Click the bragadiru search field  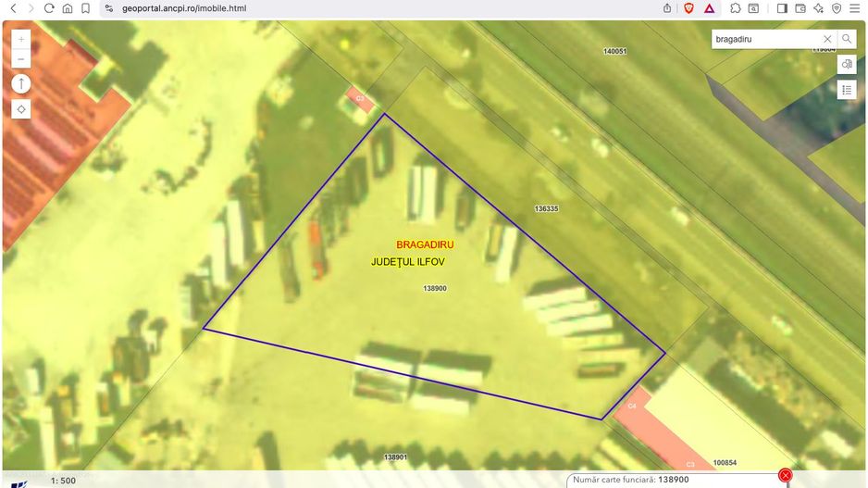(x=765, y=39)
